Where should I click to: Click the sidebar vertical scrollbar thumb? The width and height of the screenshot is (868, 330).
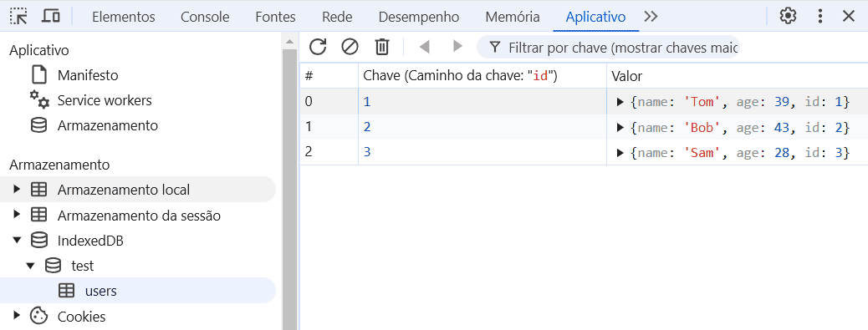[x=289, y=190]
